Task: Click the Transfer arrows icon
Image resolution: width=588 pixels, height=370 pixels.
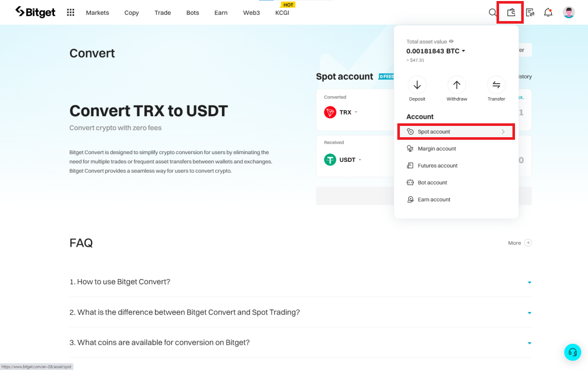Action: tap(496, 85)
